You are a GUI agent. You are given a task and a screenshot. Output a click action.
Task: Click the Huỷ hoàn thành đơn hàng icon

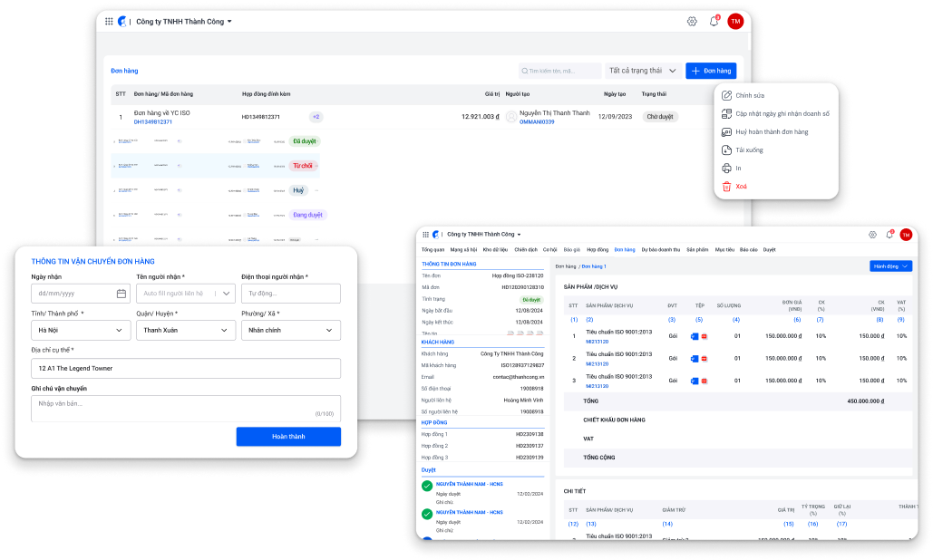coord(726,132)
